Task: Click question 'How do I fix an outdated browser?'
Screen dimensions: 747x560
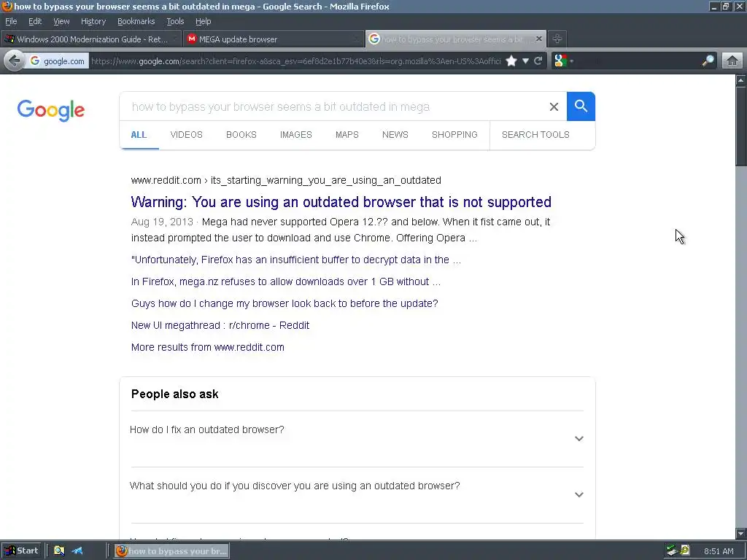Action: pos(206,429)
